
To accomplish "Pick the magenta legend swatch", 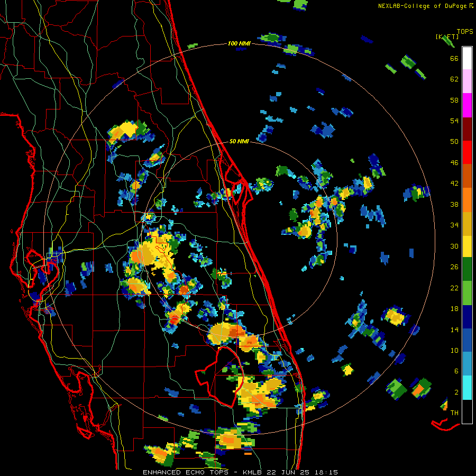I will (467, 105).
